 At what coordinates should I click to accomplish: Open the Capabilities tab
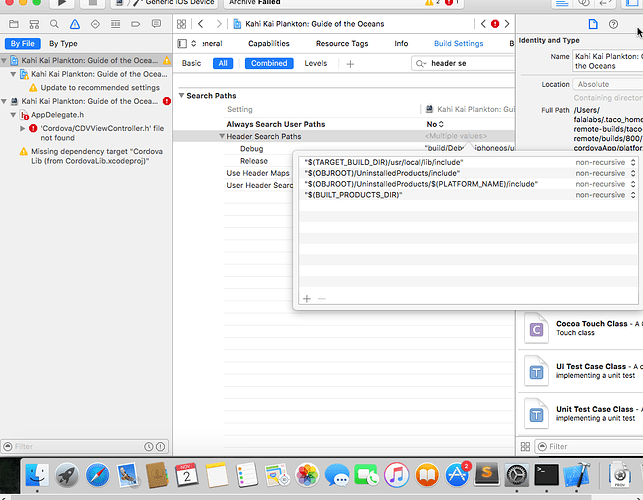click(269, 43)
